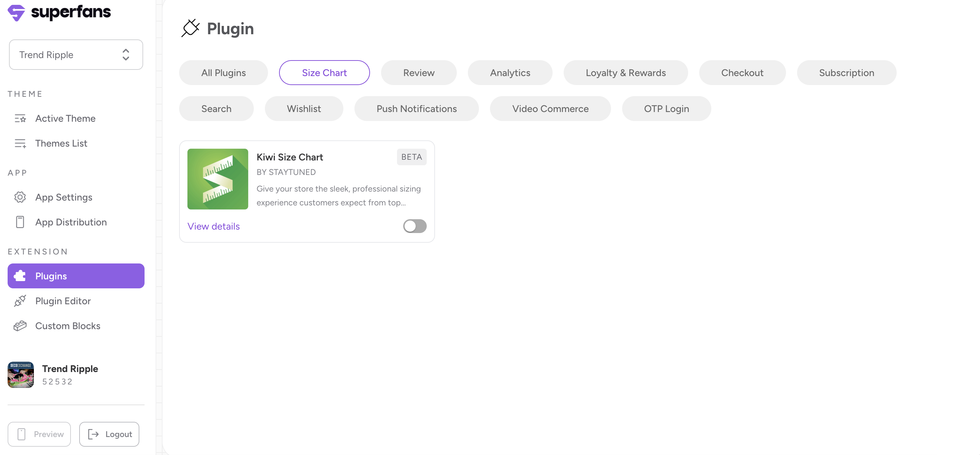Click the Trend Ripple store avatar
The height and width of the screenshot is (455, 980).
click(20, 375)
